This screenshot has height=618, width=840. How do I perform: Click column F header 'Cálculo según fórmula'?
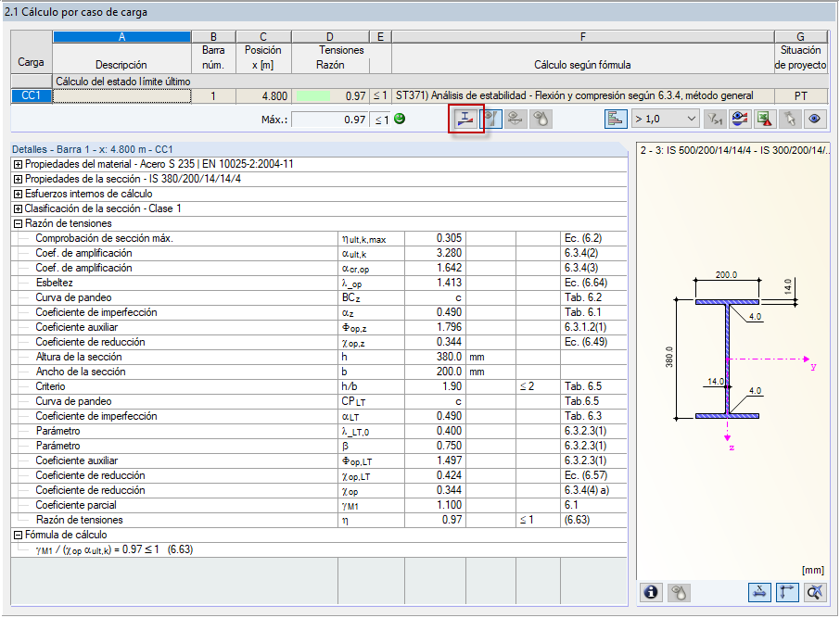coord(581,65)
